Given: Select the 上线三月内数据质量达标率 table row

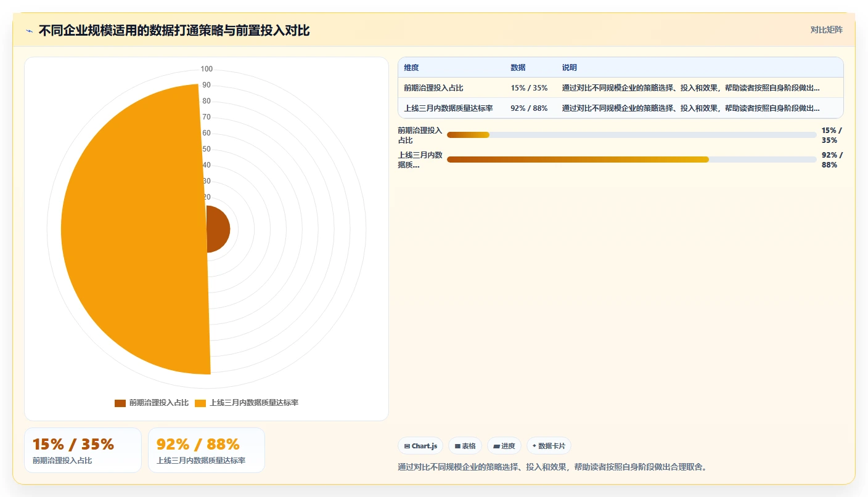Looking at the screenshot, I should coord(621,108).
